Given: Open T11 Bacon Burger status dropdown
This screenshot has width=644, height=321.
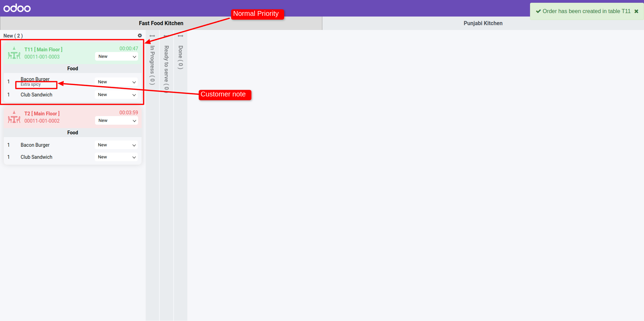Looking at the screenshot, I should pyautogui.click(x=116, y=82).
